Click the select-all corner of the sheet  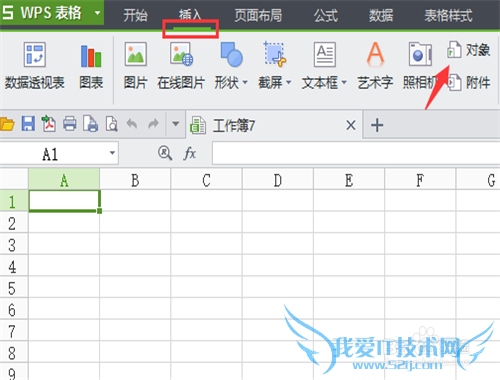point(14,179)
